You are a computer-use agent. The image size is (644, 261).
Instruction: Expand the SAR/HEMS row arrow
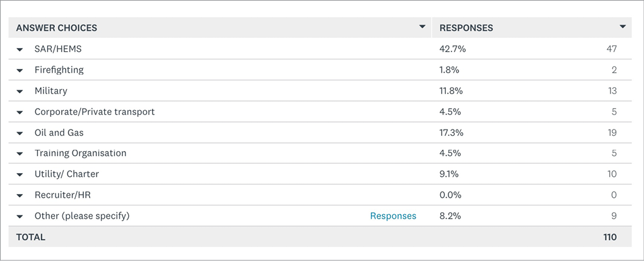20,49
